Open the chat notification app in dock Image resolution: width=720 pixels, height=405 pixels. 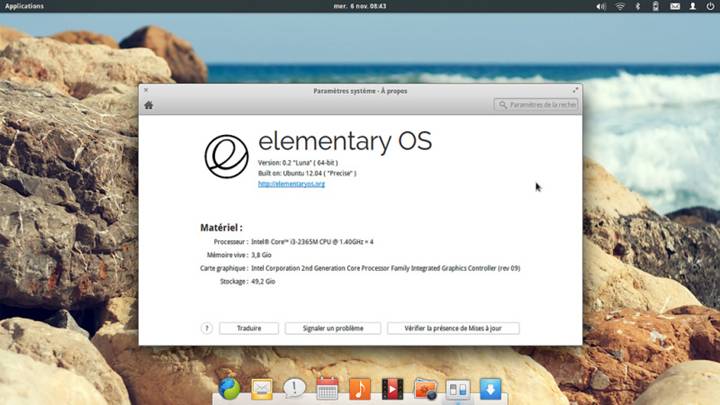(294, 388)
